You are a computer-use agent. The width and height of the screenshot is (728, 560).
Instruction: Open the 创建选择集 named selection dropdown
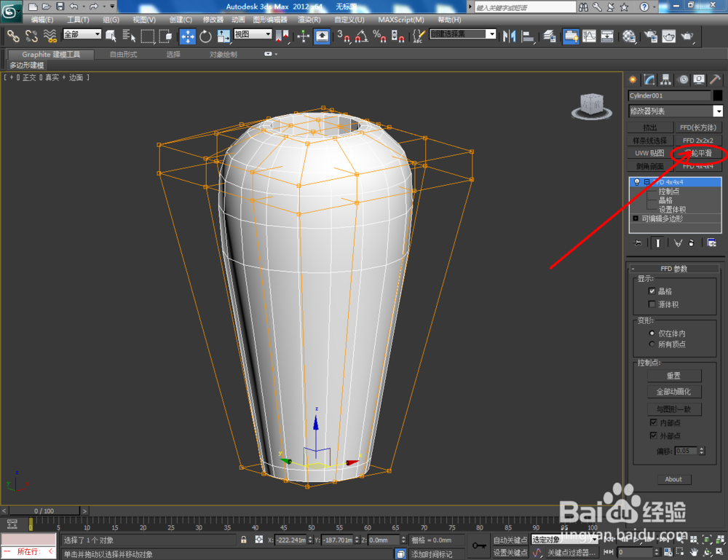[x=491, y=34]
